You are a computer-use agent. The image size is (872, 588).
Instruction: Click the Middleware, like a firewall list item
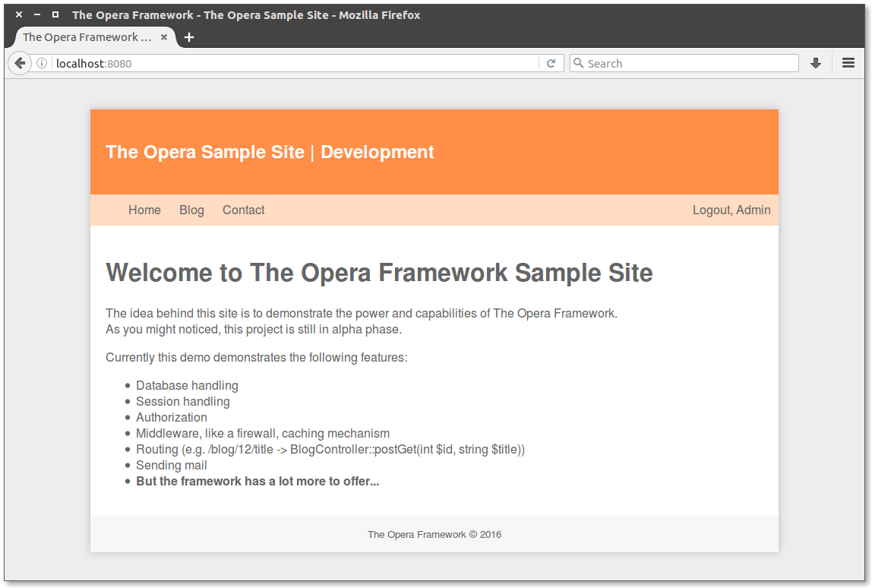pyautogui.click(x=263, y=433)
